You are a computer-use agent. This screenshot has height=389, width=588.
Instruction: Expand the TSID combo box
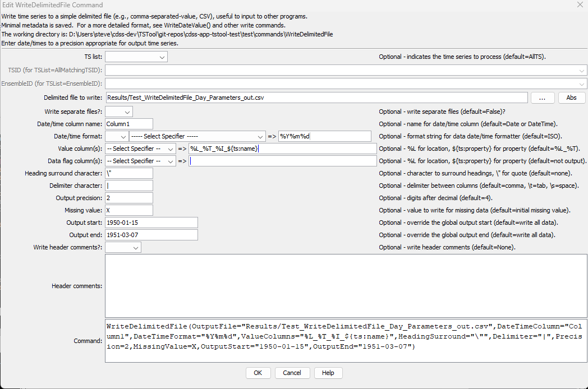346,70
